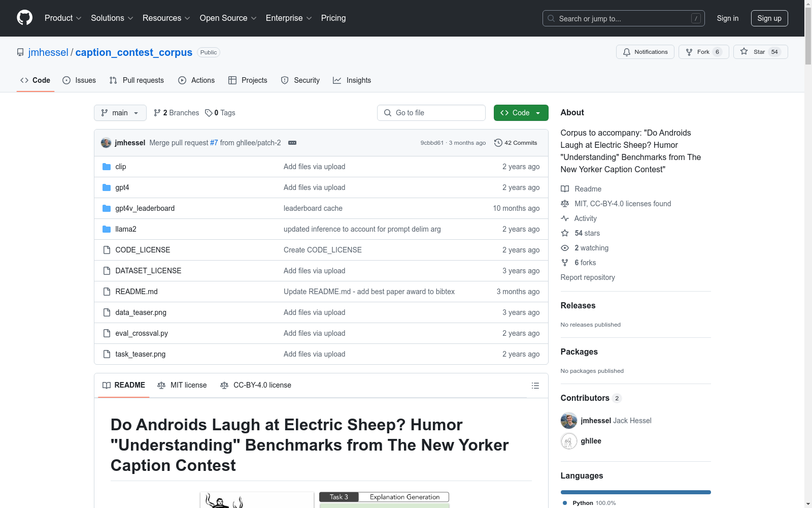812x508 pixels.
Task: Select the README tab
Action: 124,385
